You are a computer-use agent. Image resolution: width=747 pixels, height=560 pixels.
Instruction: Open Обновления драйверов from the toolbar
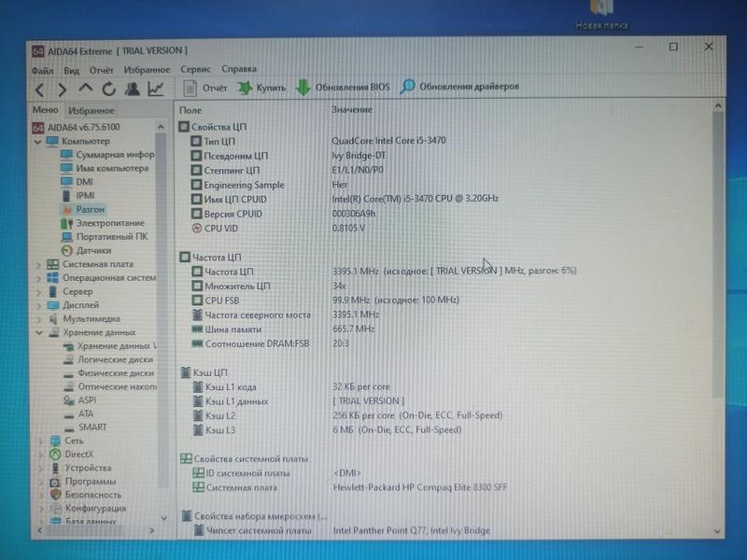click(459, 87)
